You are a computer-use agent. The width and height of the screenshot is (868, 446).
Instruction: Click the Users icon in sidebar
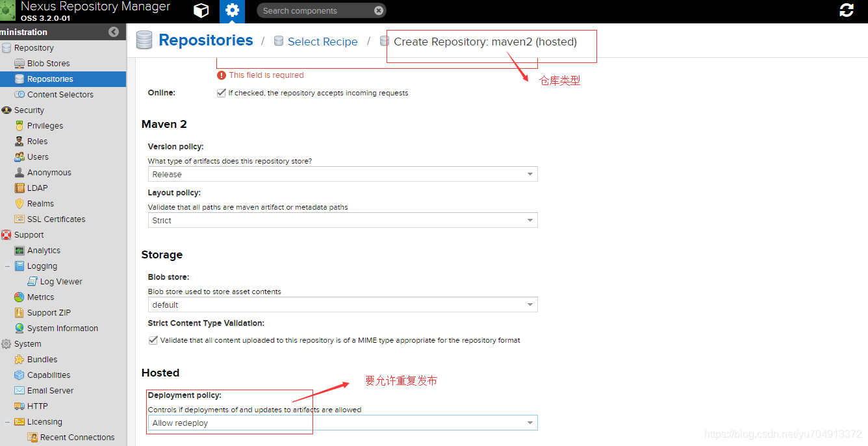tap(19, 157)
